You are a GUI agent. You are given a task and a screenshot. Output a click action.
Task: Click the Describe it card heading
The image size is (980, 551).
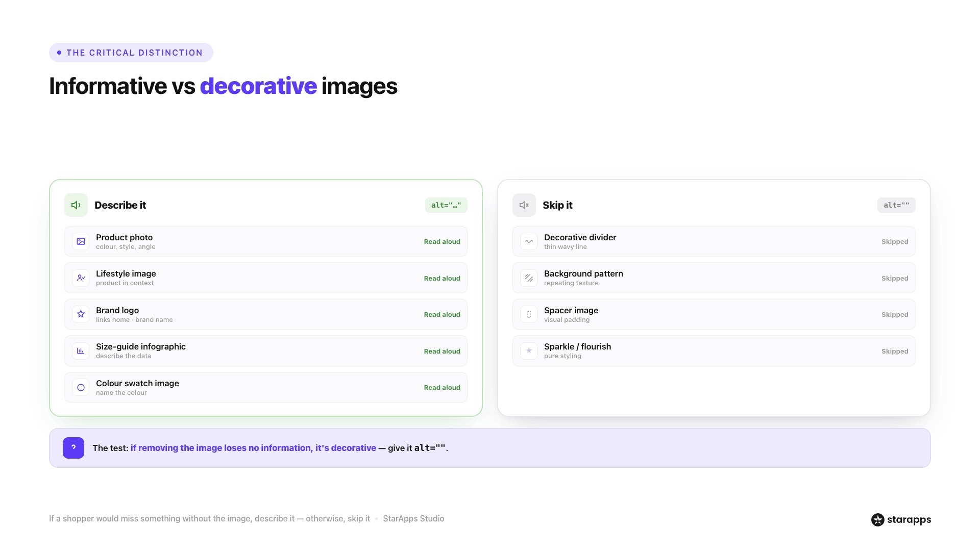coord(120,205)
